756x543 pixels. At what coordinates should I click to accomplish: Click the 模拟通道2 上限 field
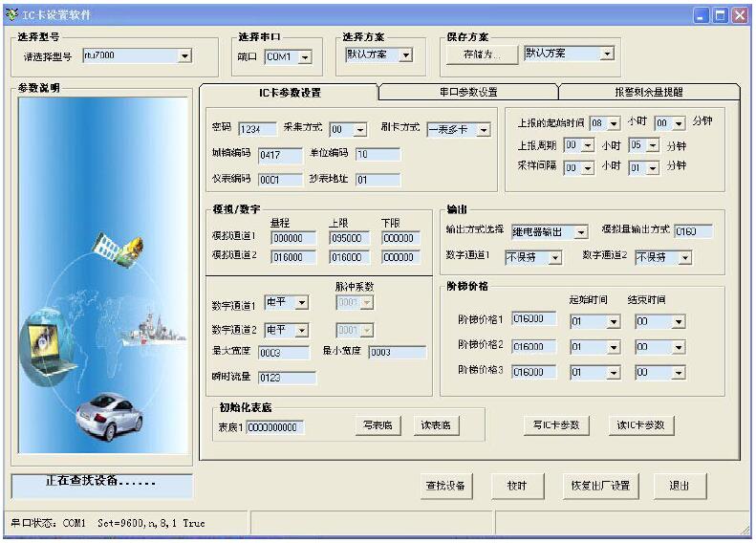(350, 257)
